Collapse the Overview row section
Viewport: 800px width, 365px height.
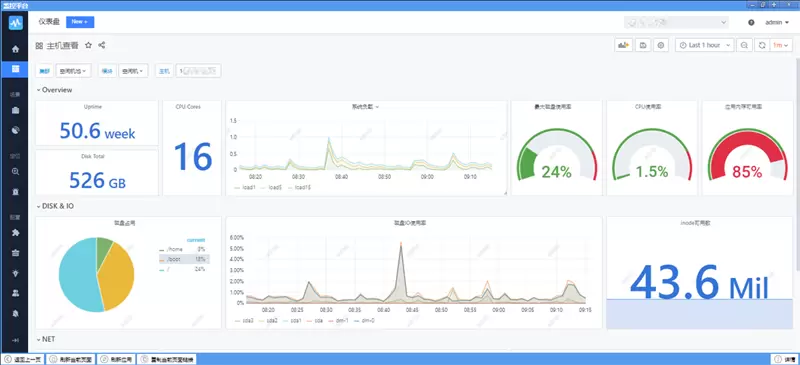[54, 90]
